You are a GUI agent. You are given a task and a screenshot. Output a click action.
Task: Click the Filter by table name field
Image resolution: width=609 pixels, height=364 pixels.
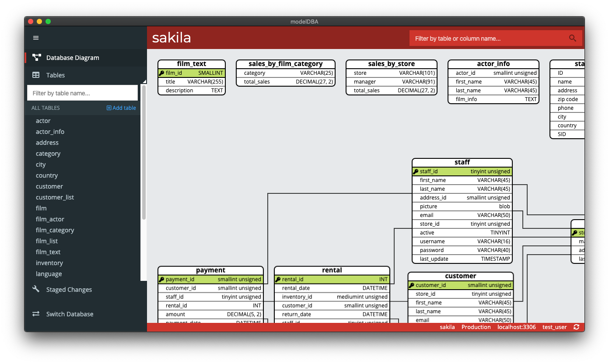pyautogui.click(x=82, y=93)
